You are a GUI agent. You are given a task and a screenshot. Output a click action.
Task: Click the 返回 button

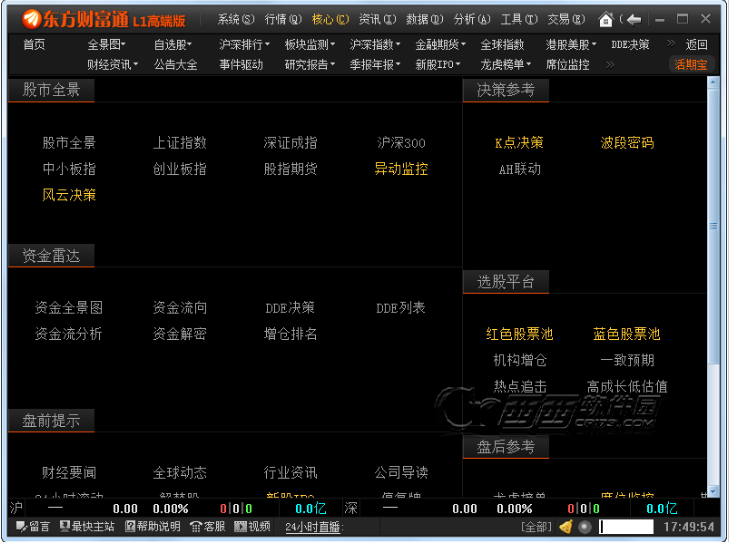[x=696, y=45]
